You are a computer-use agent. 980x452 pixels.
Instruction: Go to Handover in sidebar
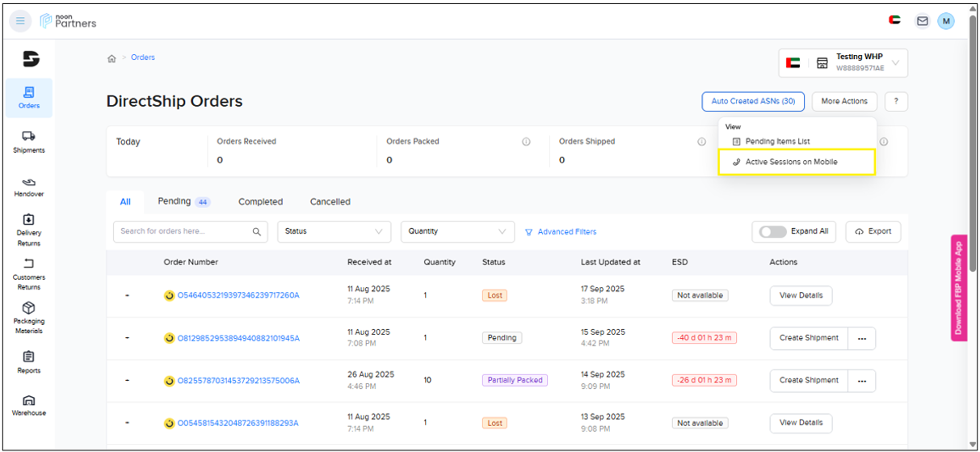(x=29, y=187)
